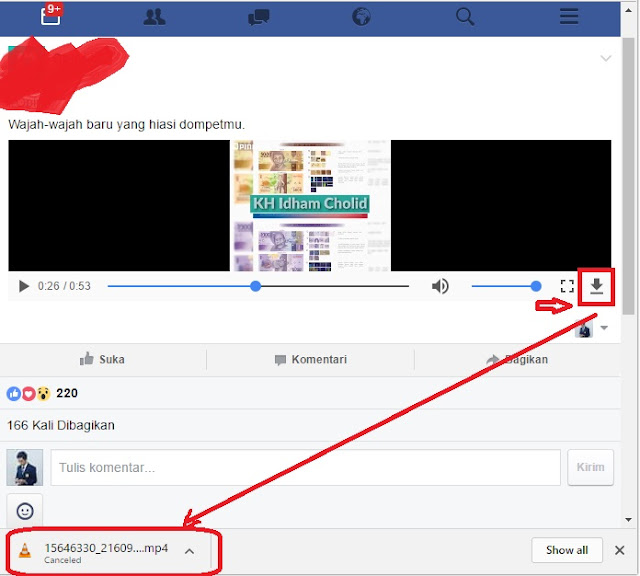Click the Canceled download status text
The width and height of the screenshot is (640, 576).
tap(62, 560)
